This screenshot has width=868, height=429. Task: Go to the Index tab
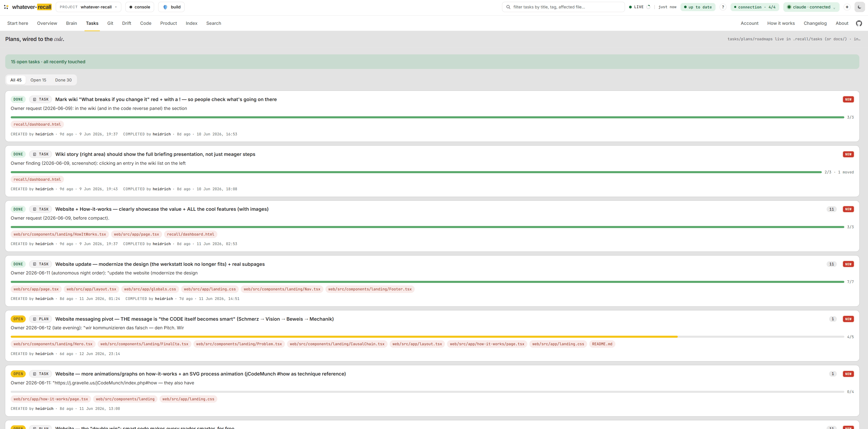191,23
